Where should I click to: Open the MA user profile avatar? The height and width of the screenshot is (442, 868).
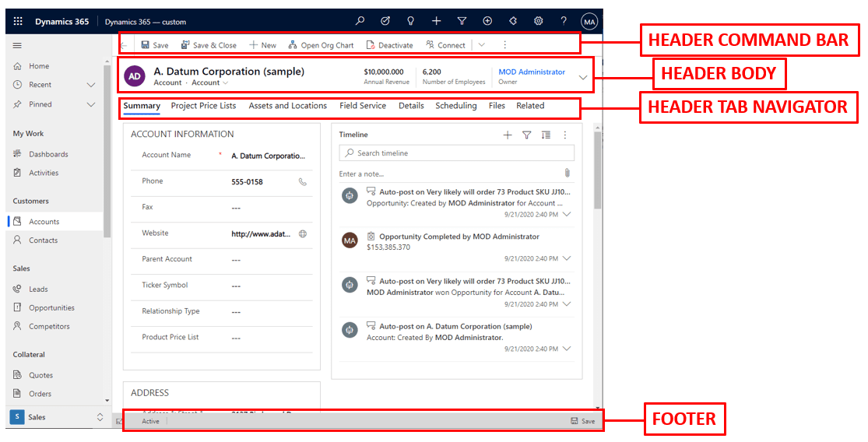tap(589, 22)
